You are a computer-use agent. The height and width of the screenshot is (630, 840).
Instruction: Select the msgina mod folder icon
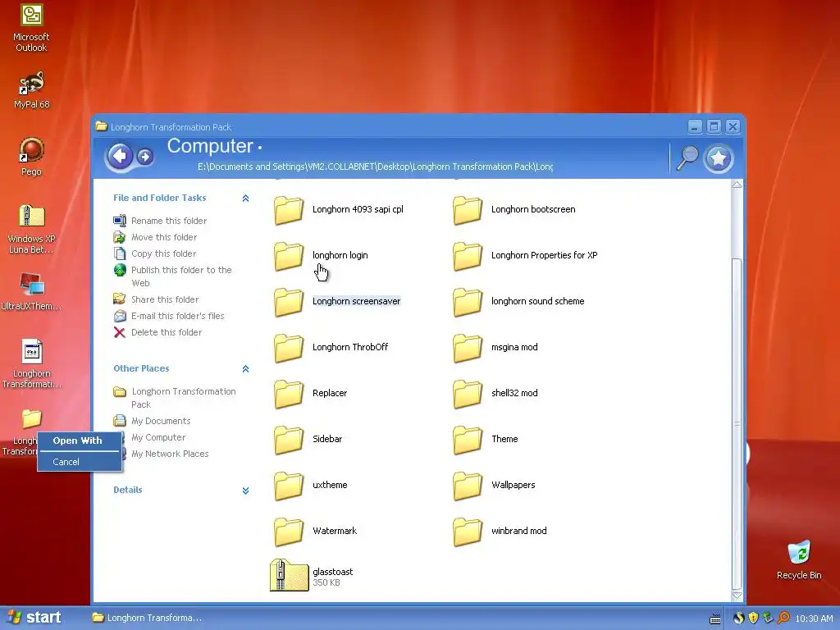468,348
